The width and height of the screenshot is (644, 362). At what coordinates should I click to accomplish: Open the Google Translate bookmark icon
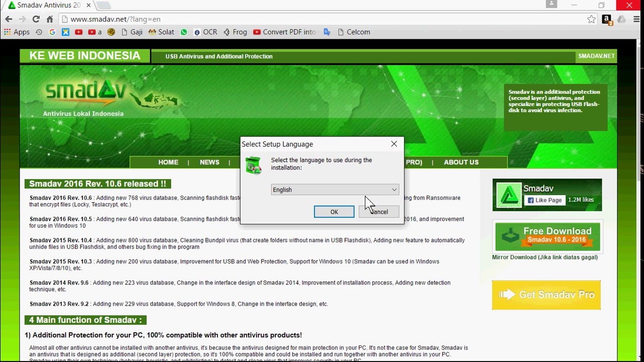327,32
